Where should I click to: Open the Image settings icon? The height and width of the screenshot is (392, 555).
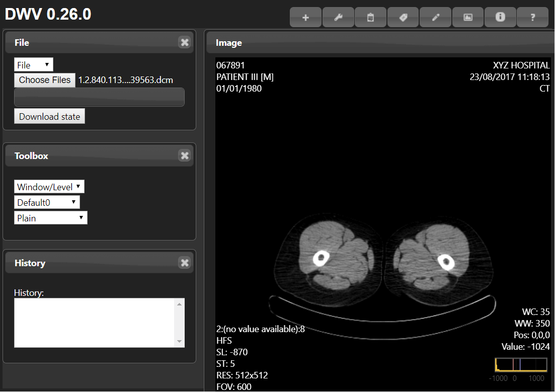coord(467,17)
